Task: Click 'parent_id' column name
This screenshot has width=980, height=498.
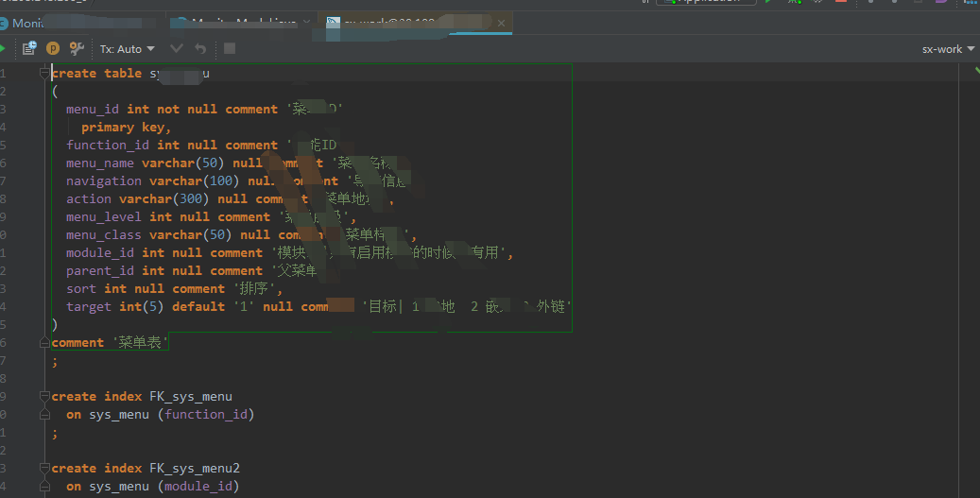Action: (x=100, y=271)
